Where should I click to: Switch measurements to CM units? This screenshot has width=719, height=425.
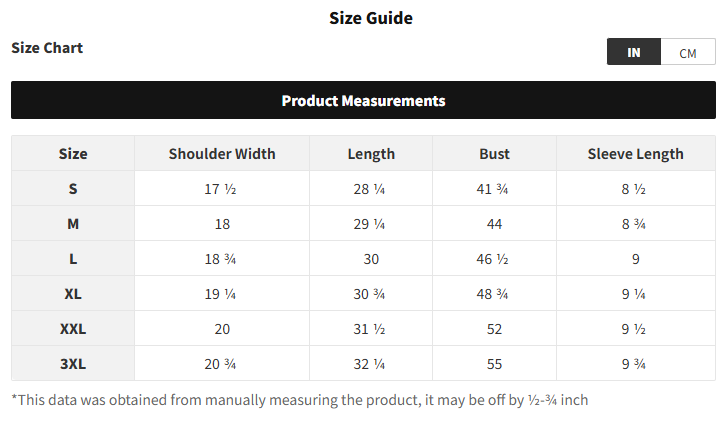tap(688, 52)
